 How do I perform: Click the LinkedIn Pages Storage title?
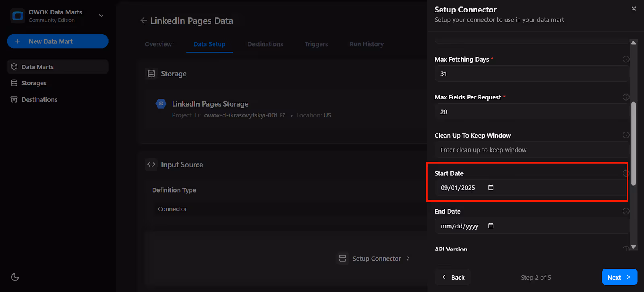(x=210, y=104)
